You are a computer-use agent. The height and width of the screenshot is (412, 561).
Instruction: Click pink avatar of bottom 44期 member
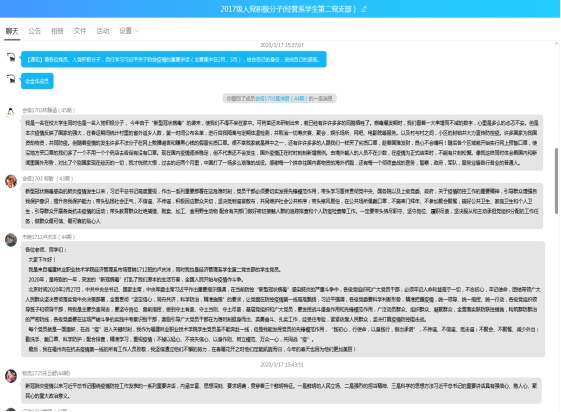tap(11, 376)
